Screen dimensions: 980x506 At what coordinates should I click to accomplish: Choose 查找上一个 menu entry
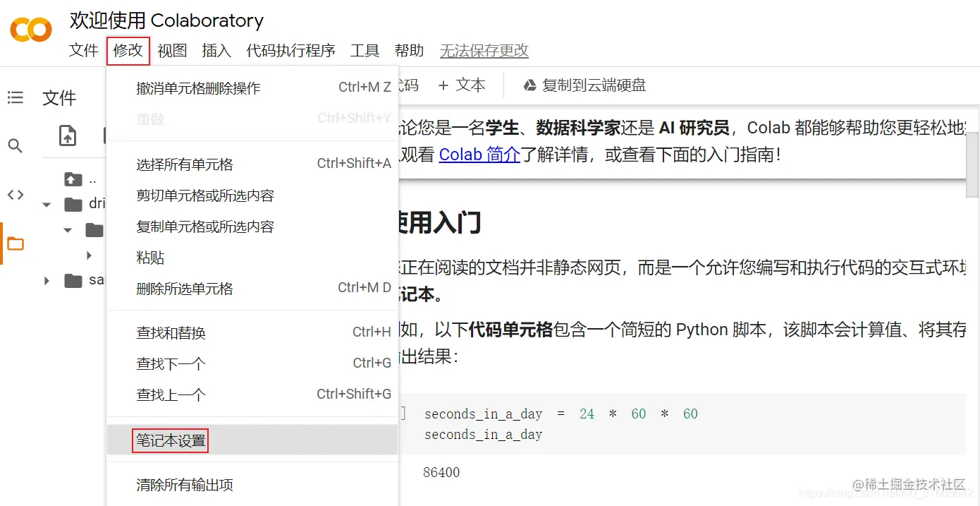pos(252,395)
